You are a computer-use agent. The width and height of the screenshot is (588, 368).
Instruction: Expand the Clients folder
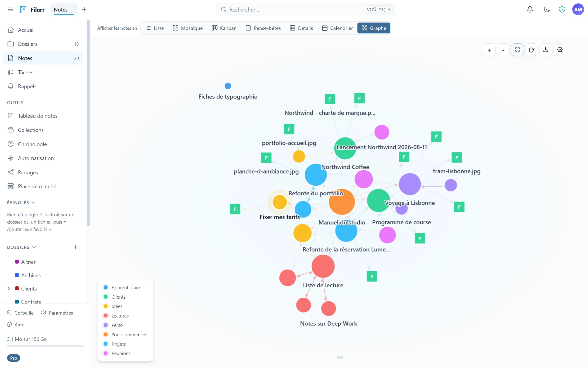(x=9, y=289)
